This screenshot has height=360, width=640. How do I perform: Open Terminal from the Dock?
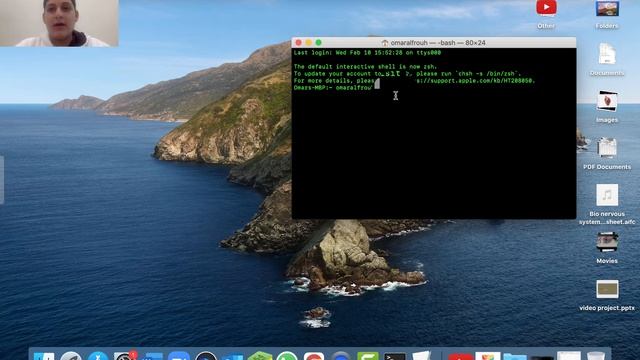click(x=395, y=356)
